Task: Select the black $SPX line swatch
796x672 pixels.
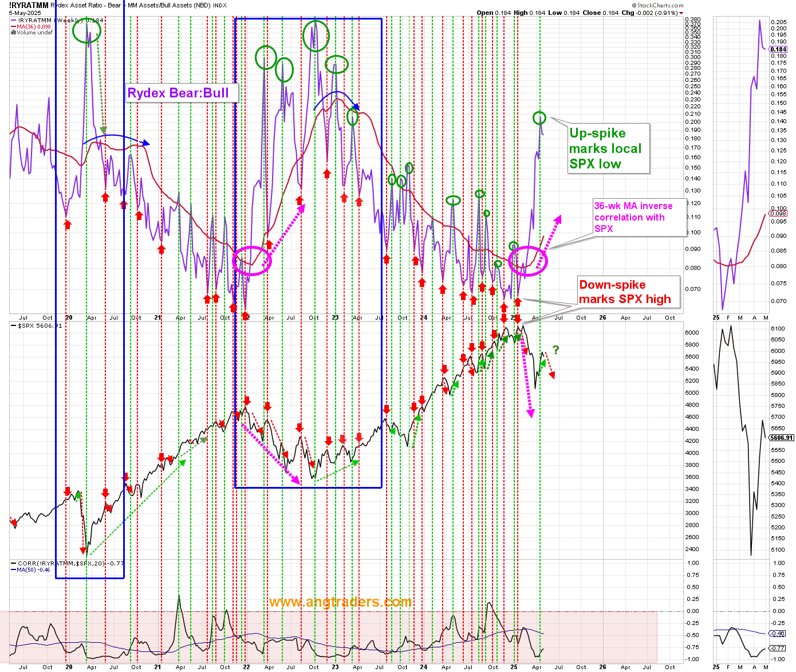Action: pyautogui.click(x=13, y=325)
